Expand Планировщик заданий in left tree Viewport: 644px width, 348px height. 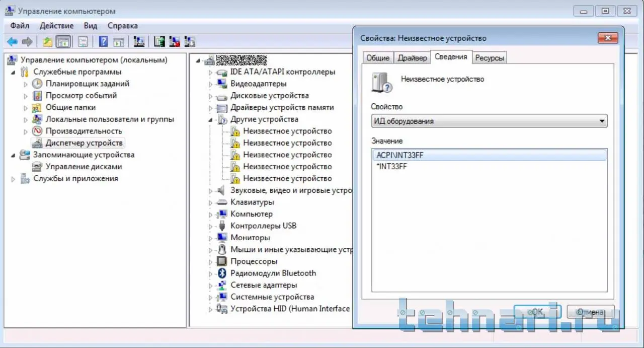[x=26, y=84]
